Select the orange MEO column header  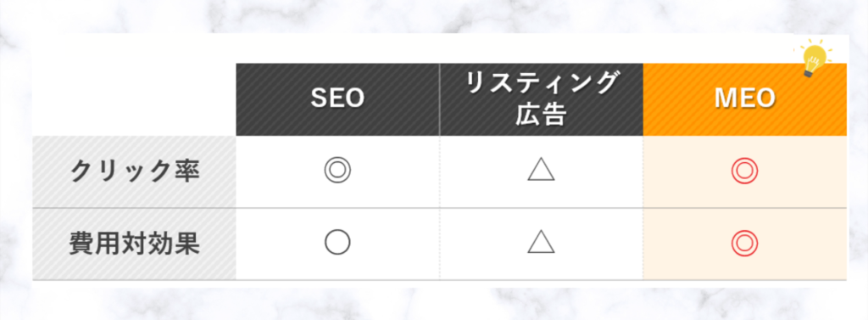click(745, 99)
